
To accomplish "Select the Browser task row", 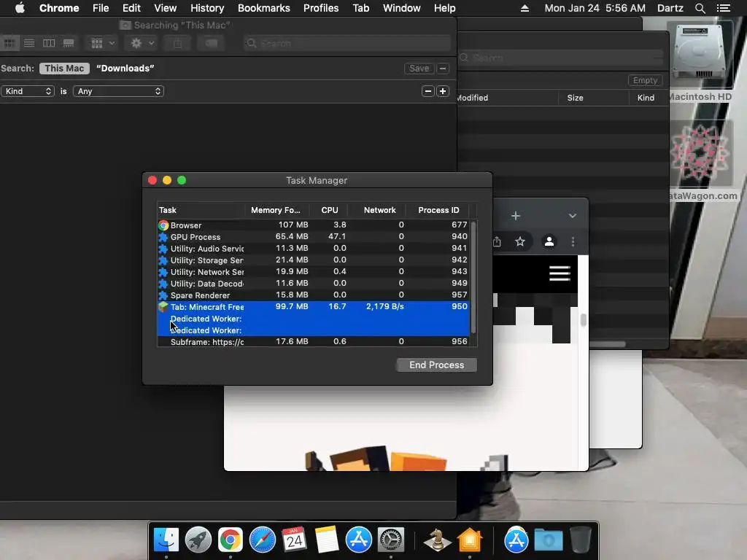I will coord(313,225).
